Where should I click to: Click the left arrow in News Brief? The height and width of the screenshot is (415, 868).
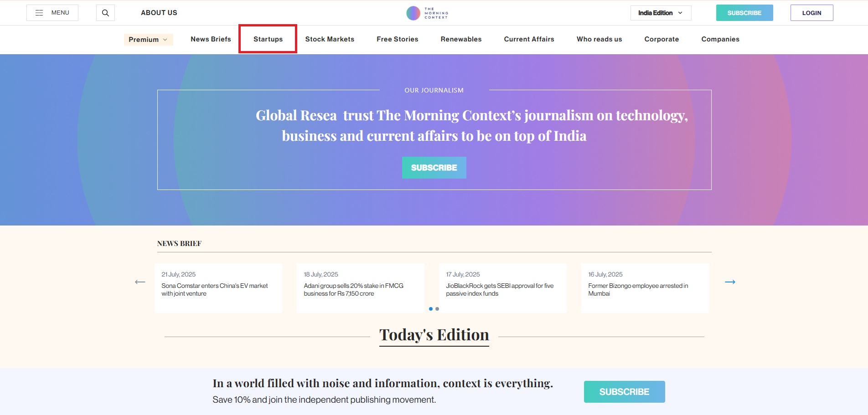pyautogui.click(x=140, y=282)
